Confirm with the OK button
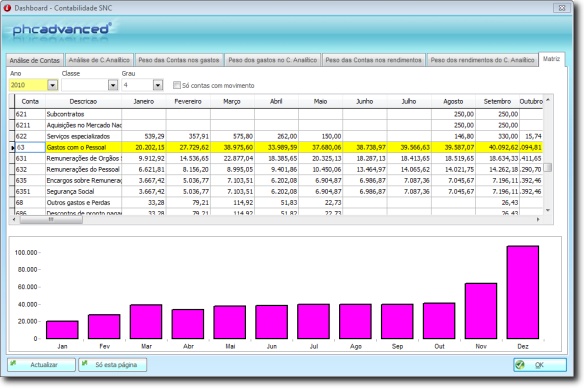The image size is (584, 389). tap(540, 365)
